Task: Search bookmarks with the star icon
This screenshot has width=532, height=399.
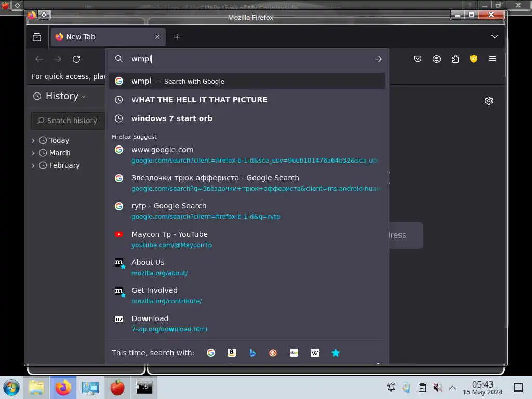Action: [x=336, y=353]
